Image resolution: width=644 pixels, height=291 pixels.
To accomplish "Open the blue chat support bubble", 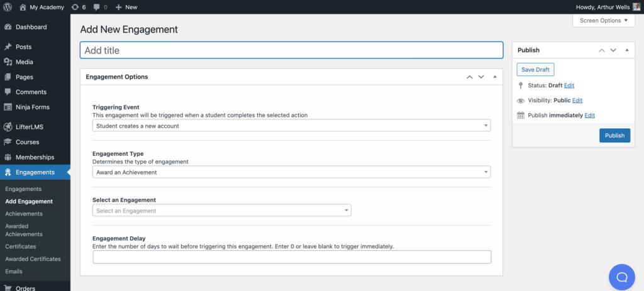I will [622, 277].
